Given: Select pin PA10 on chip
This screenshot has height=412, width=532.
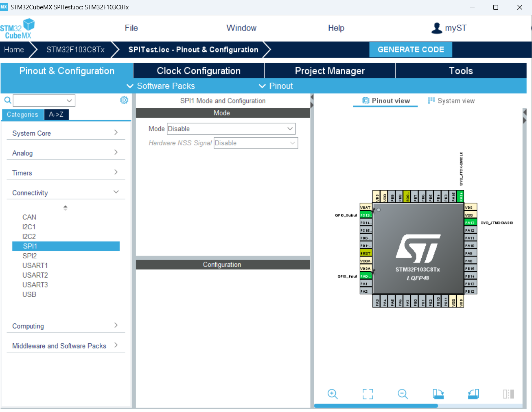Looking at the screenshot, I should coord(471,245).
